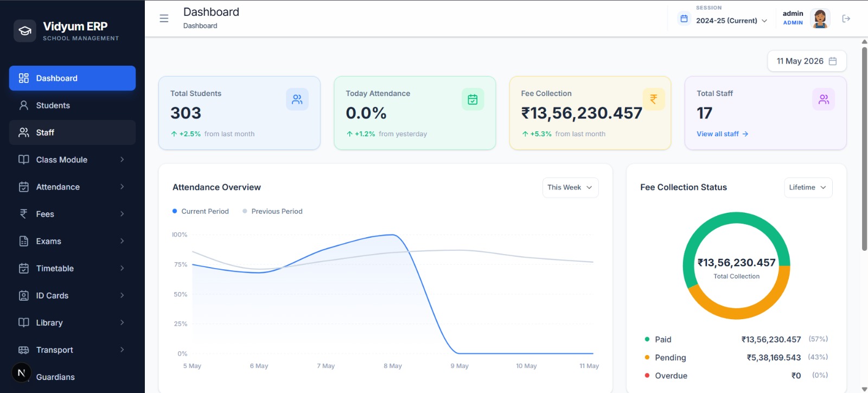Click the Dashboard breadcrumb text
Viewport: 868px width, 393px height.
200,26
